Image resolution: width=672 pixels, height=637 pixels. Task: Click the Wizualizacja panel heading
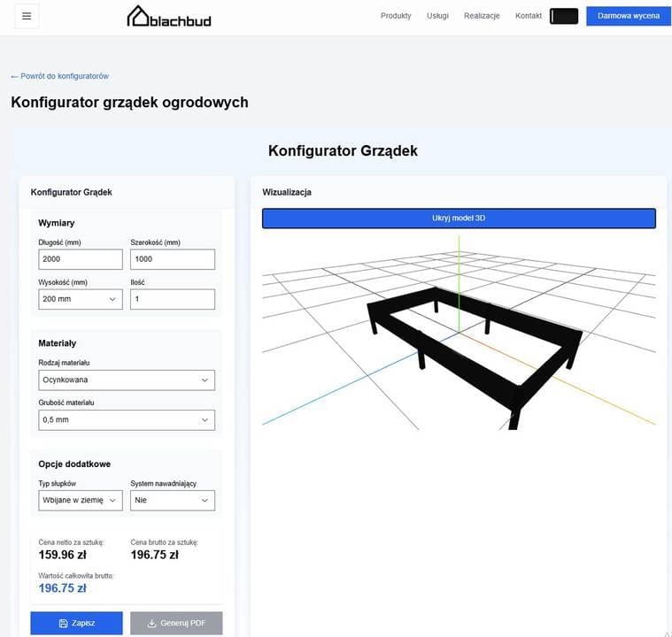287,192
